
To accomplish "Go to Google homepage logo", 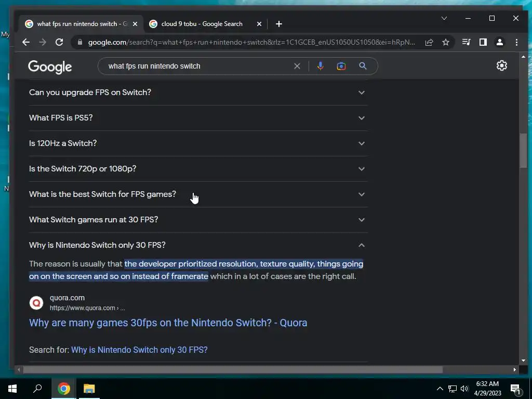I will 50,67.
